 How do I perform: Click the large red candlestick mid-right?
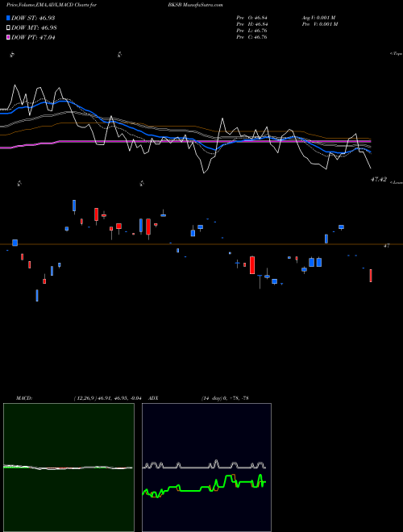pos(252,265)
